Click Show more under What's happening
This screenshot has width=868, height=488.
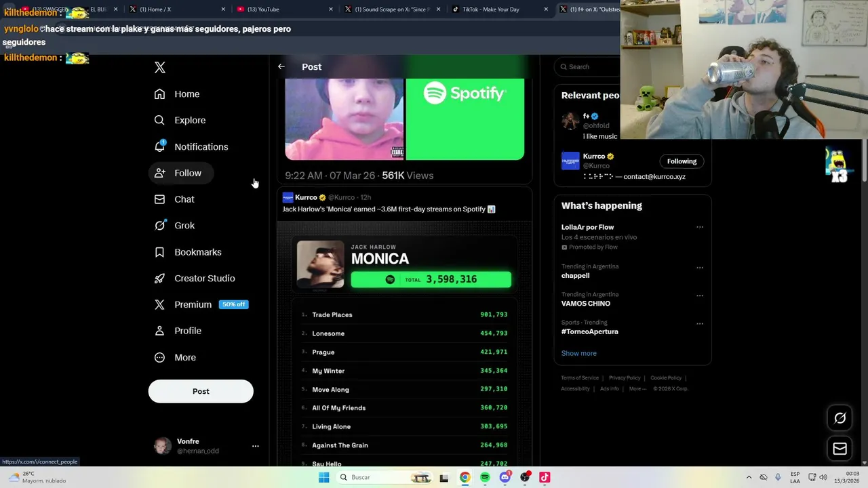[x=579, y=353]
